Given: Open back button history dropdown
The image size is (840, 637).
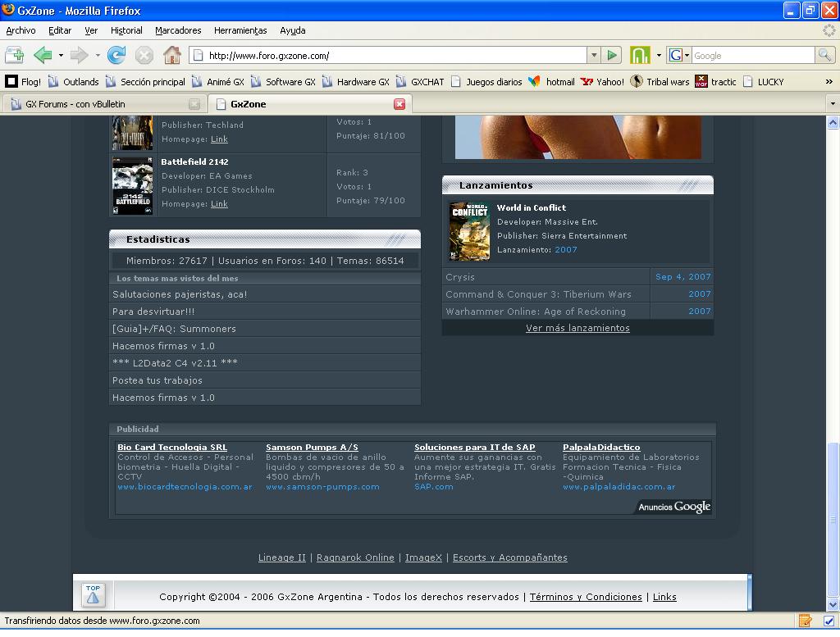Looking at the screenshot, I should point(61,55).
